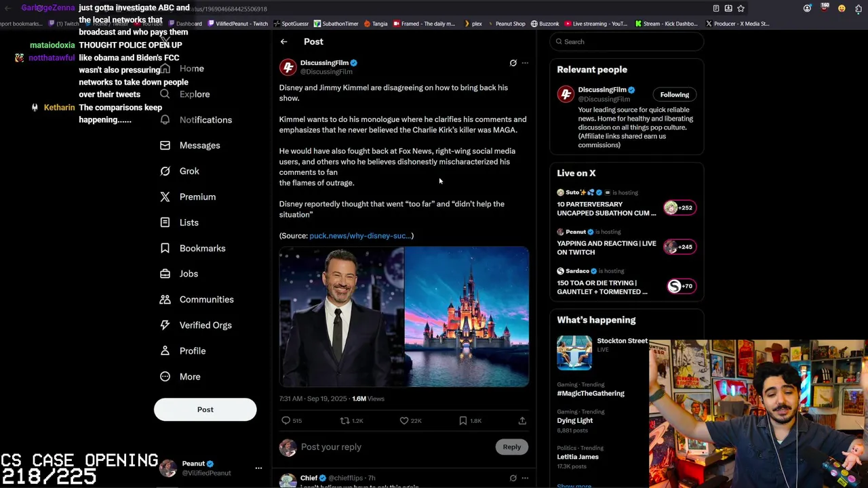Click the share post icon
The width and height of the screenshot is (868, 488).
[x=522, y=421]
